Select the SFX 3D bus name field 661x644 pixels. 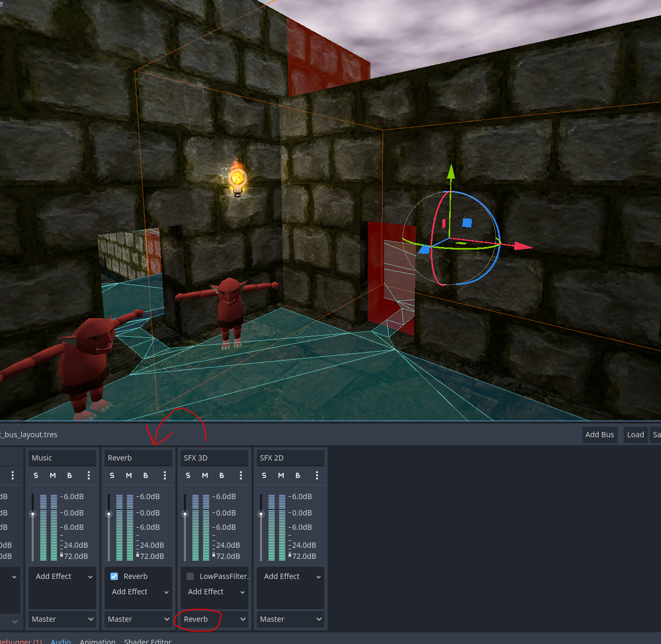click(x=215, y=458)
